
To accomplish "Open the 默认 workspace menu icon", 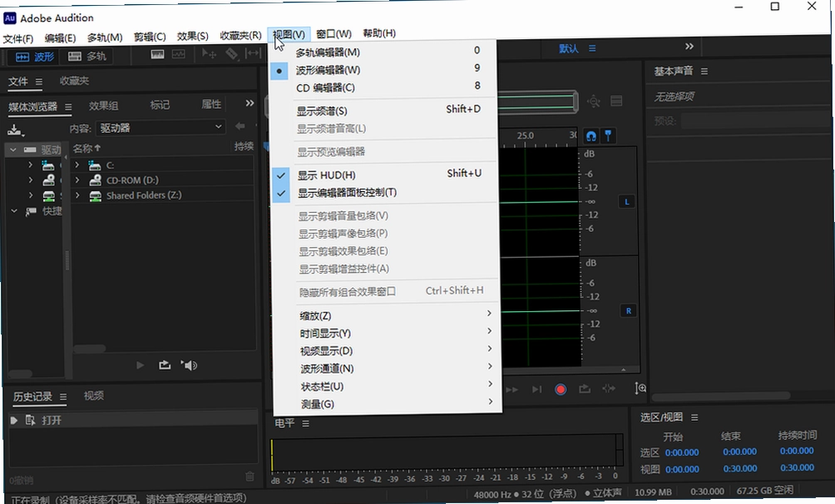I will (x=592, y=48).
